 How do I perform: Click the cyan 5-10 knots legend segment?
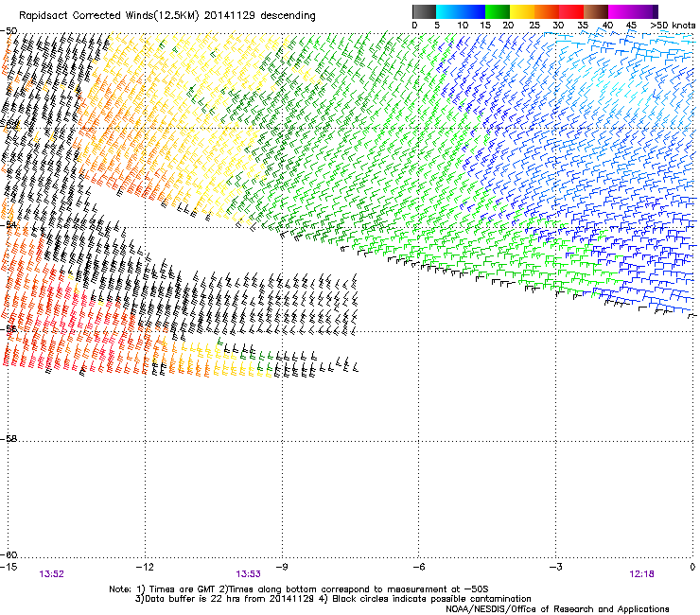pyautogui.click(x=448, y=11)
